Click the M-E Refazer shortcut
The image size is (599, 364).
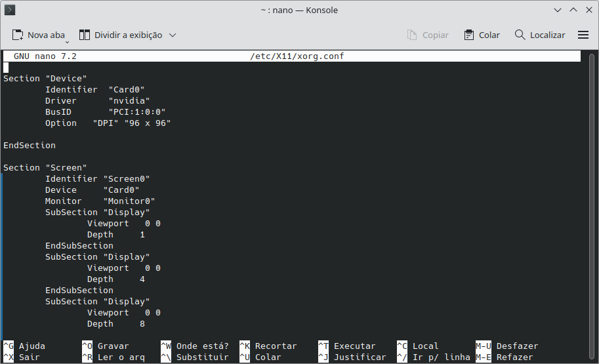[x=505, y=357]
